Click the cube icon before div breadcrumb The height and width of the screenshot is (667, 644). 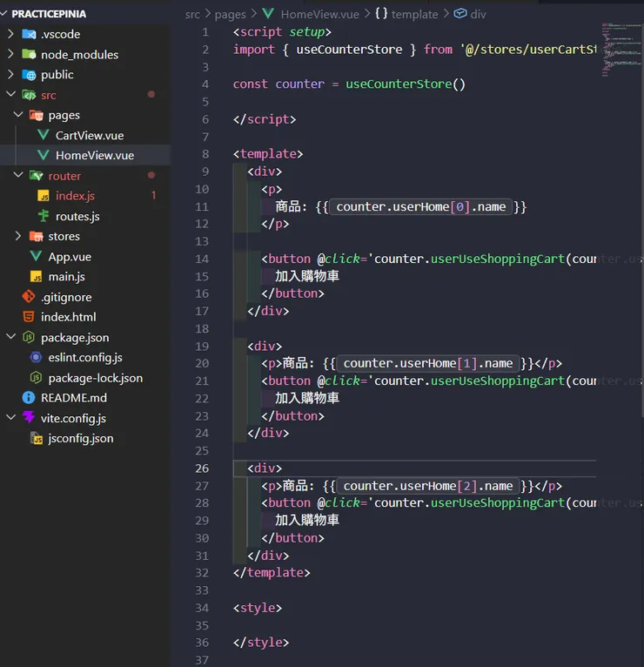pos(460,14)
